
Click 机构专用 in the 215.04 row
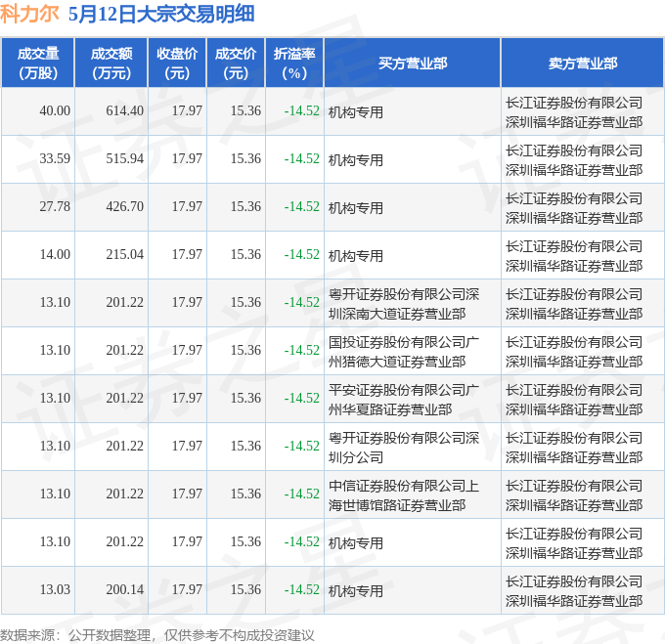pyautogui.click(x=356, y=256)
